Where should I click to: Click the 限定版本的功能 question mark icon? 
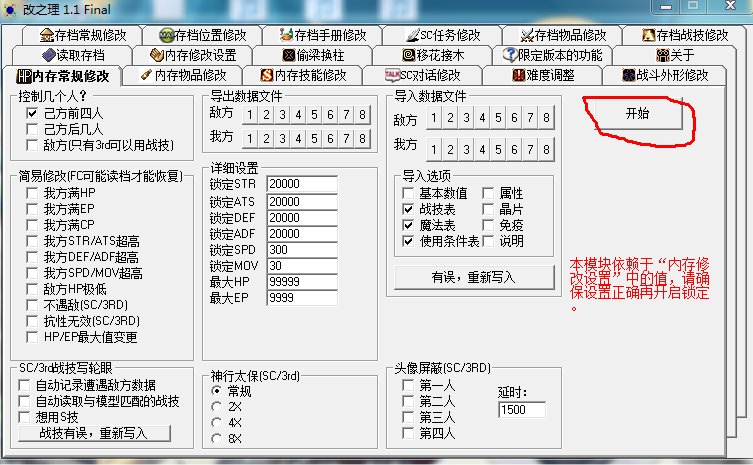[510, 55]
